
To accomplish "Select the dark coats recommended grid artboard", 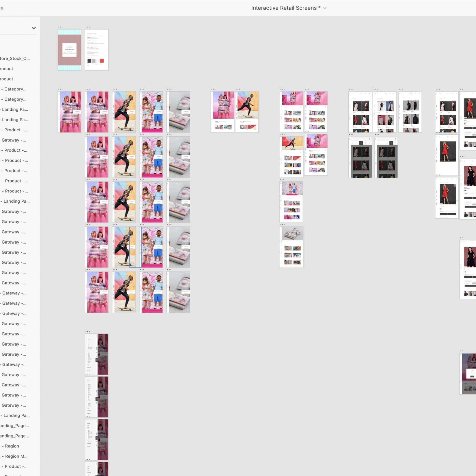I will coord(410,112).
